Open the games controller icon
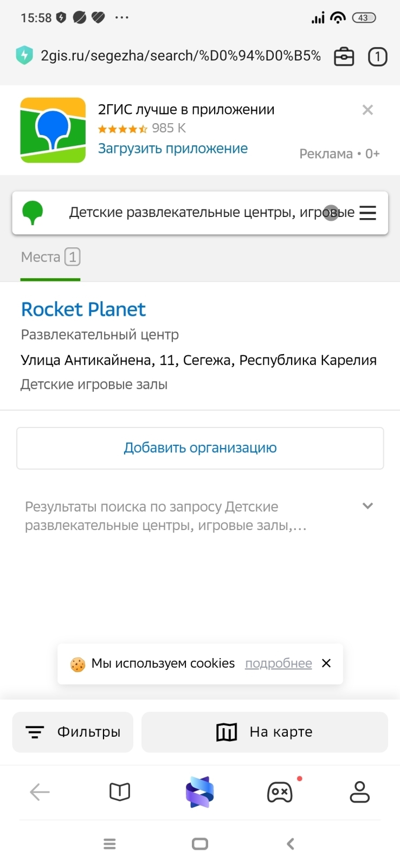Image resolution: width=400 pixels, height=868 pixels. click(x=280, y=792)
